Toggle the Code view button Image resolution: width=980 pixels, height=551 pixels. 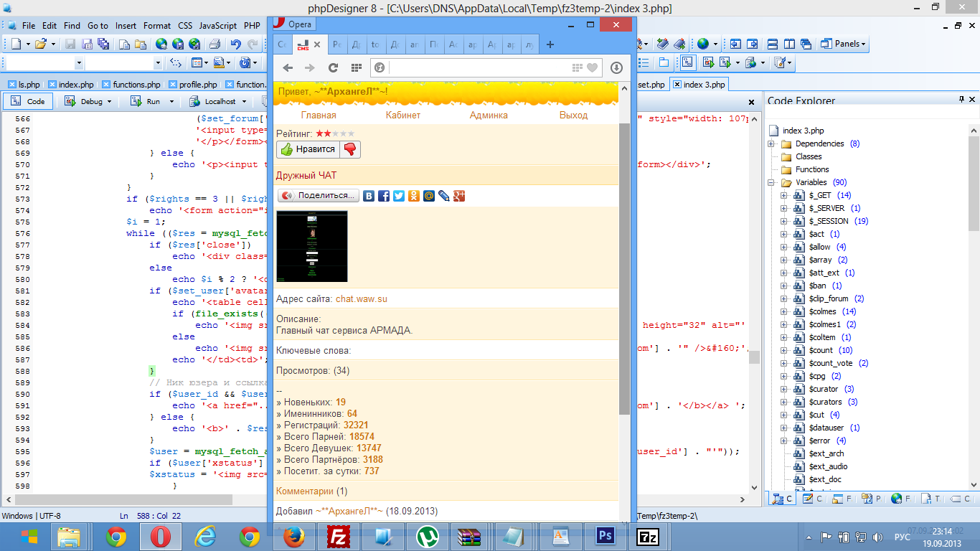(27, 101)
